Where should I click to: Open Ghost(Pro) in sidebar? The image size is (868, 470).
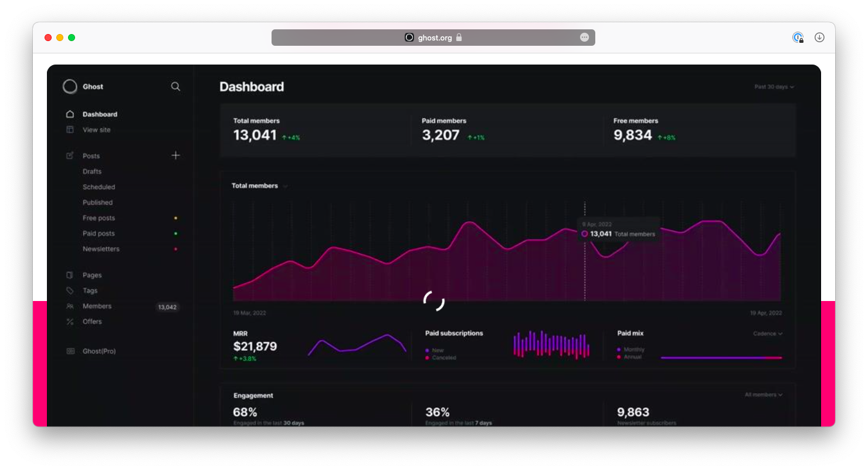tap(99, 351)
